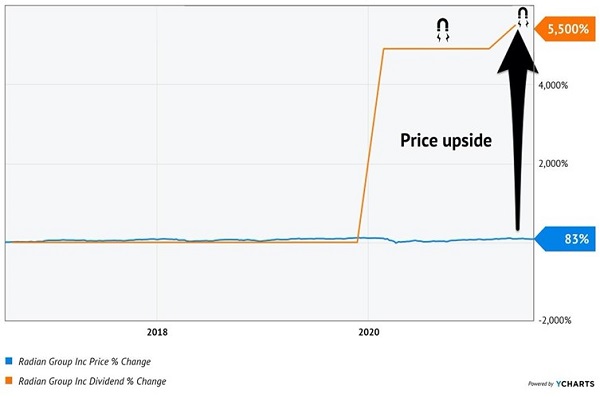600x397 pixels.
Task: Click the 4,000% y-axis label
Action: click(553, 85)
